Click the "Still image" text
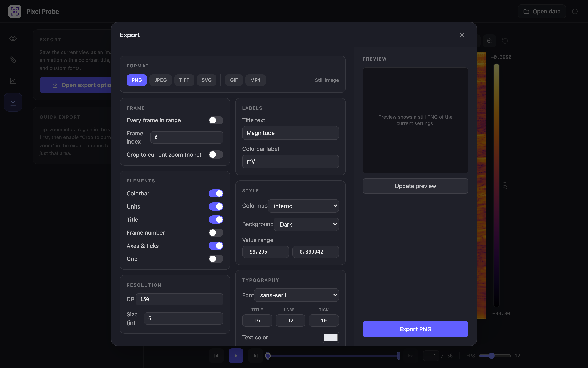Screen dimensions: 588x368 pos(327,80)
